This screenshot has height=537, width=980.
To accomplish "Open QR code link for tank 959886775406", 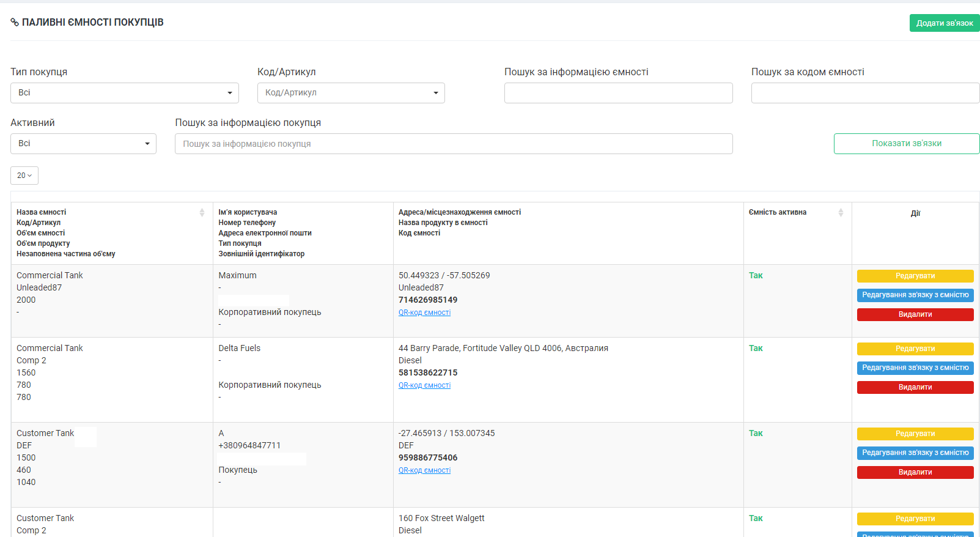I will tap(424, 470).
